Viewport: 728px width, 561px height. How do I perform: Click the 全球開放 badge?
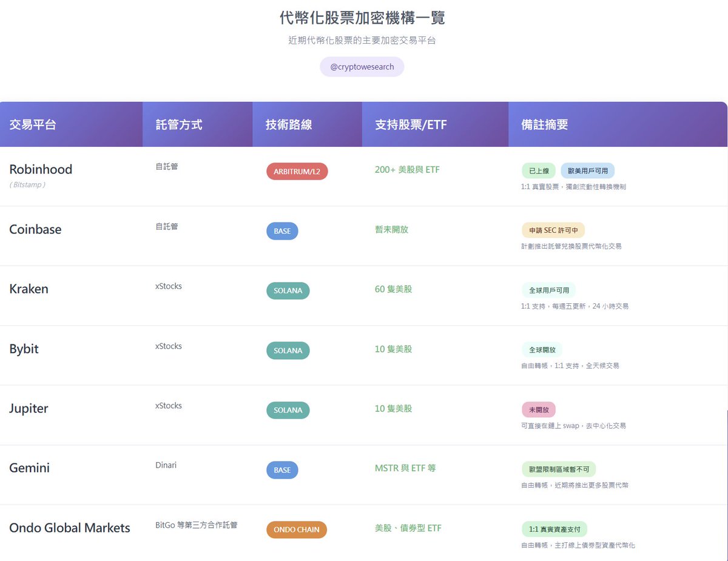tap(542, 350)
